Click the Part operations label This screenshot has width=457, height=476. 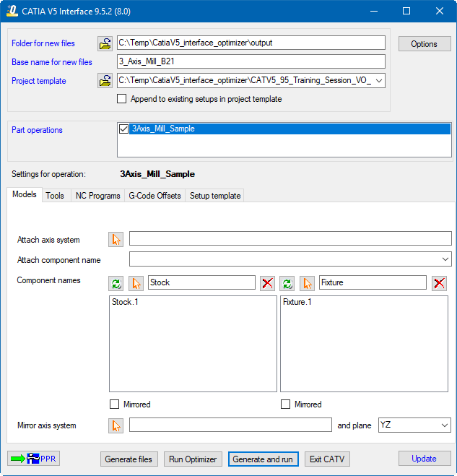[37, 130]
